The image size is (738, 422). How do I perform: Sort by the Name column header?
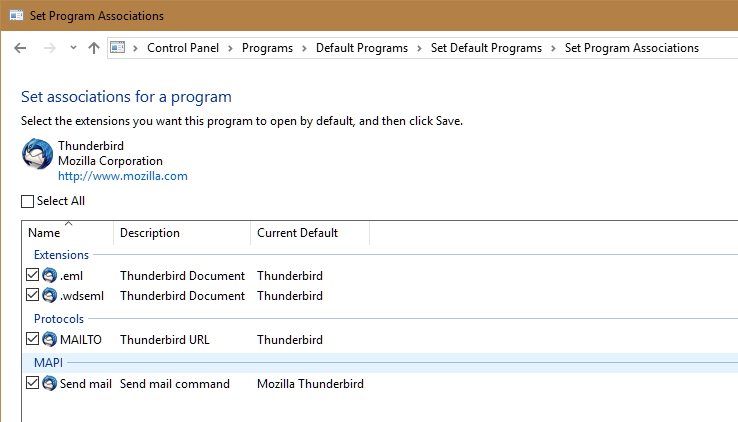pyautogui.click(x=68, y=232)
